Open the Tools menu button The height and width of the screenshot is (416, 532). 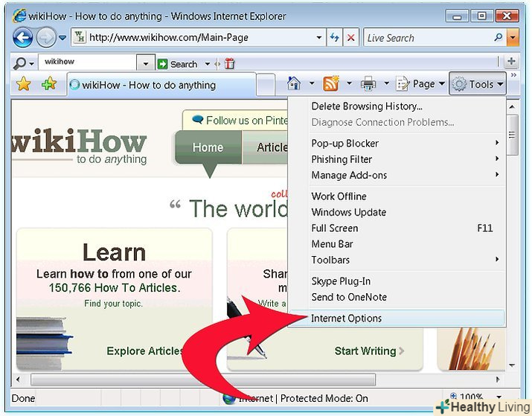click(x=478, y=83)
